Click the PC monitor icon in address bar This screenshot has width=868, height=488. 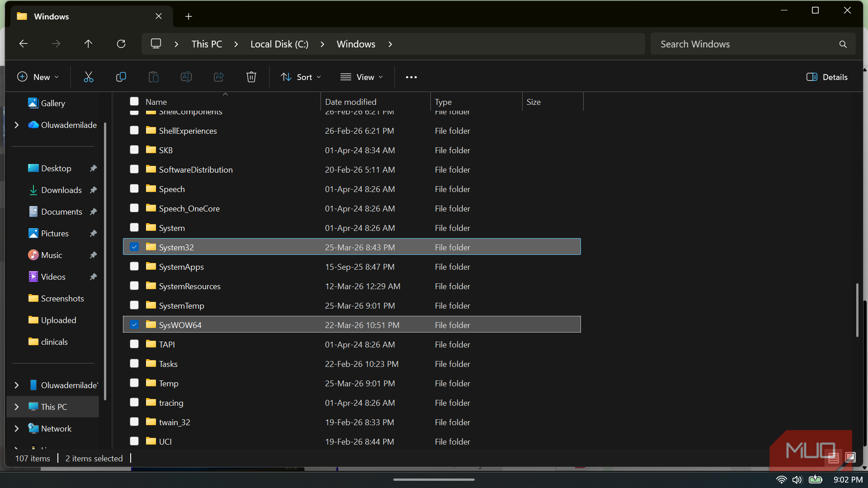pyautogui.click(x=156, y=44)
